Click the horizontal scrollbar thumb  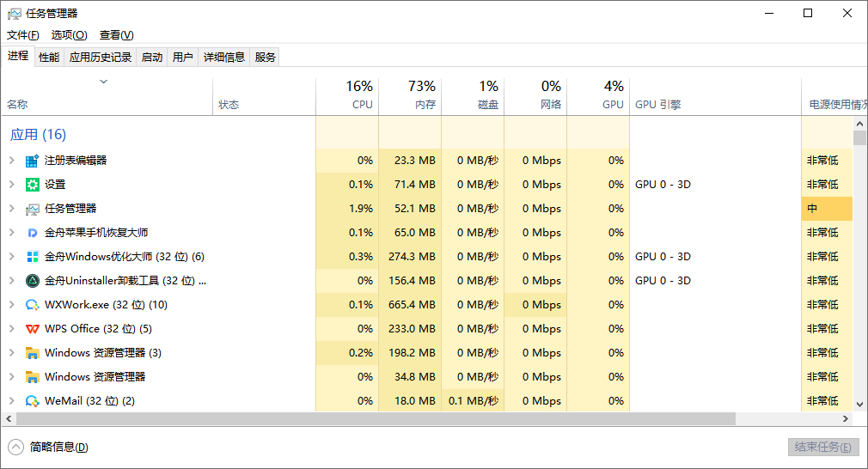376,418
